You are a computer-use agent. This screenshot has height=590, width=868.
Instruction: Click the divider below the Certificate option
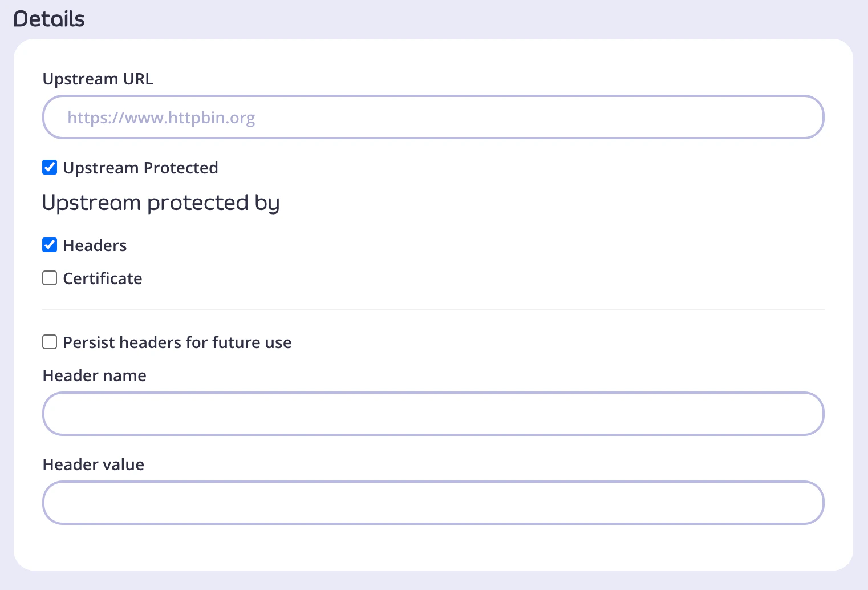point(432,309)
